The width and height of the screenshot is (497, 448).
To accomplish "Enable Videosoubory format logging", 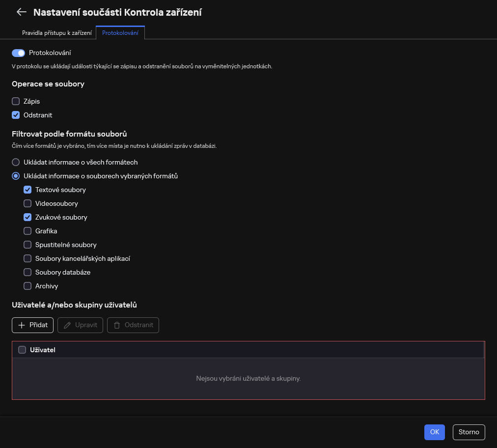I will [x=28, y=203].
